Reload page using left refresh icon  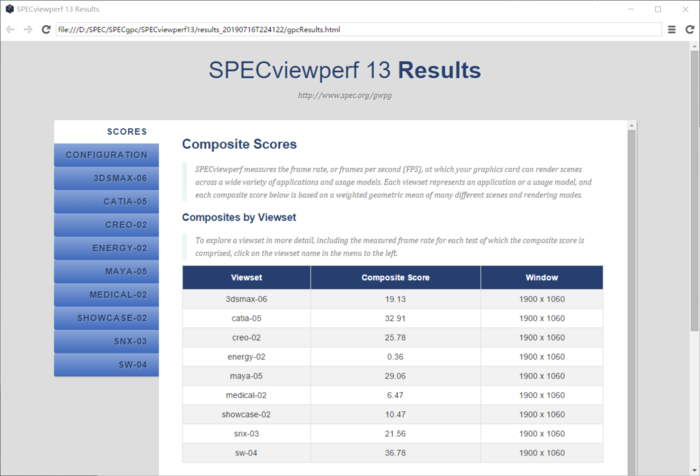pyautogui.click(x=46, y=29)
